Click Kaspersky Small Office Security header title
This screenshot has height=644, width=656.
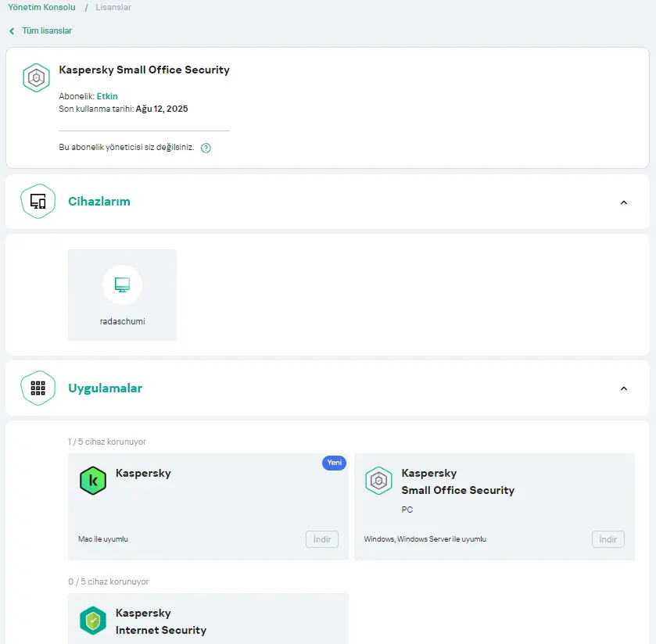[x=144, y=70]
